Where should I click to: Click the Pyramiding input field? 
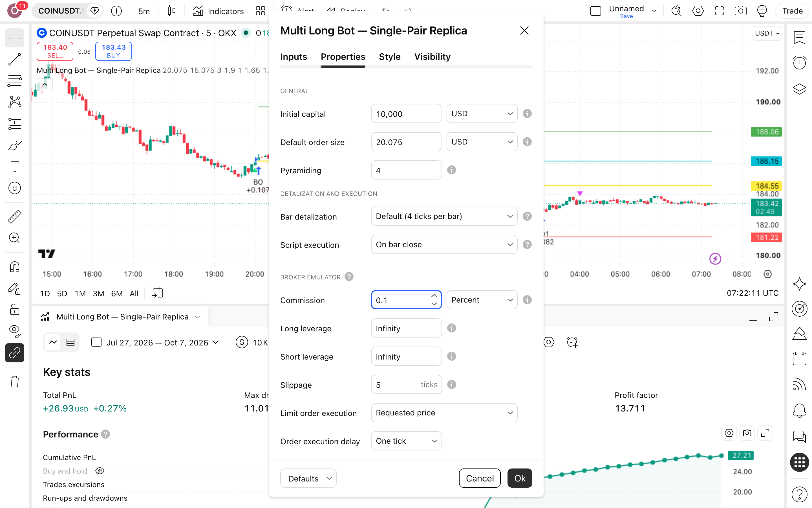(x=406, y=170)
